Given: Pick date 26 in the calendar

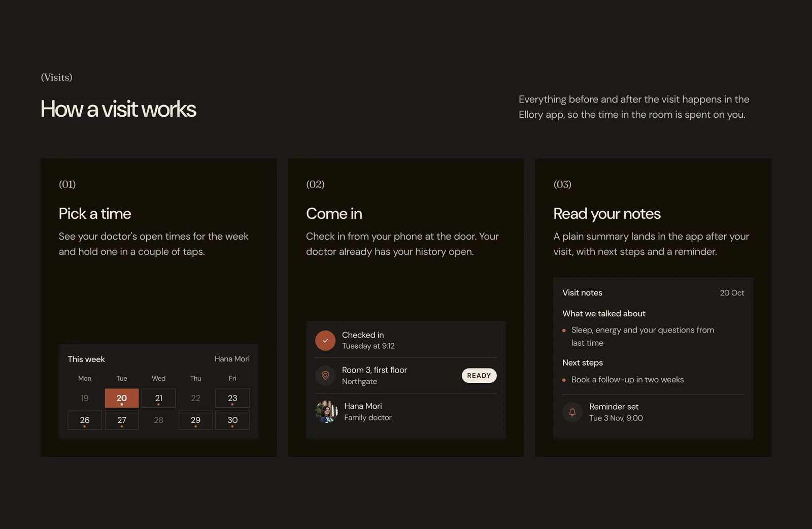Looking at the screenshot, I should coord(85,420).
